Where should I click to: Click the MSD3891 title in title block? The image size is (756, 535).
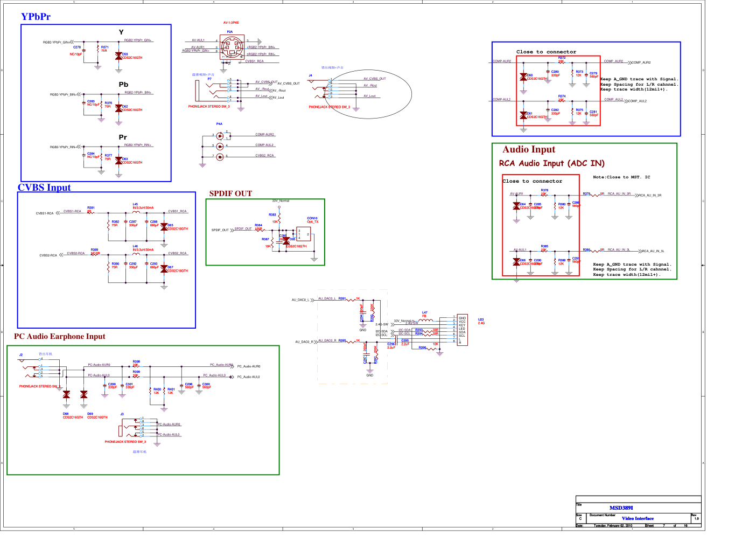pyautogui.click(x=621, y=508)
